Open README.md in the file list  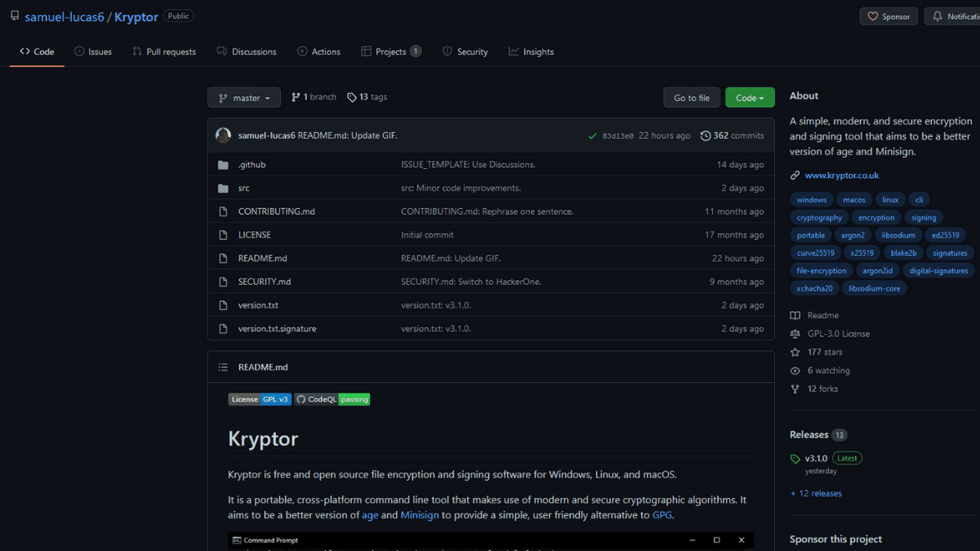[x=263, y=259]
